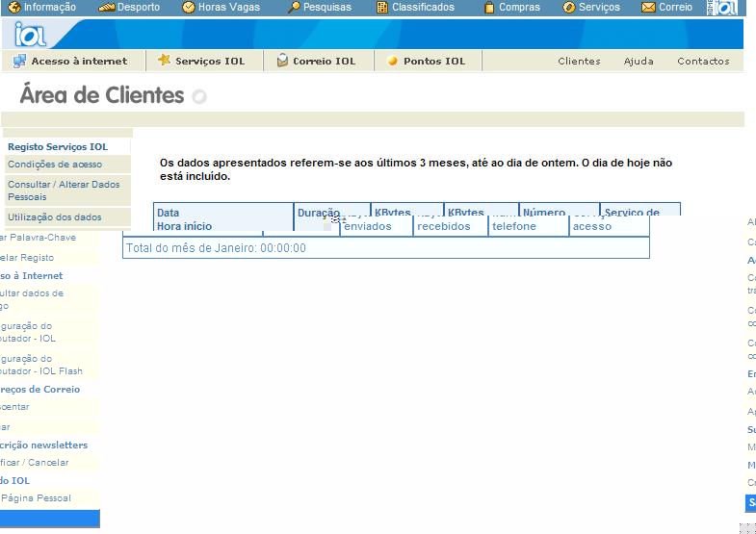Open the Compras menu
Image resolution: width=756 pixels, height=534 pixels.
[519, 8]
